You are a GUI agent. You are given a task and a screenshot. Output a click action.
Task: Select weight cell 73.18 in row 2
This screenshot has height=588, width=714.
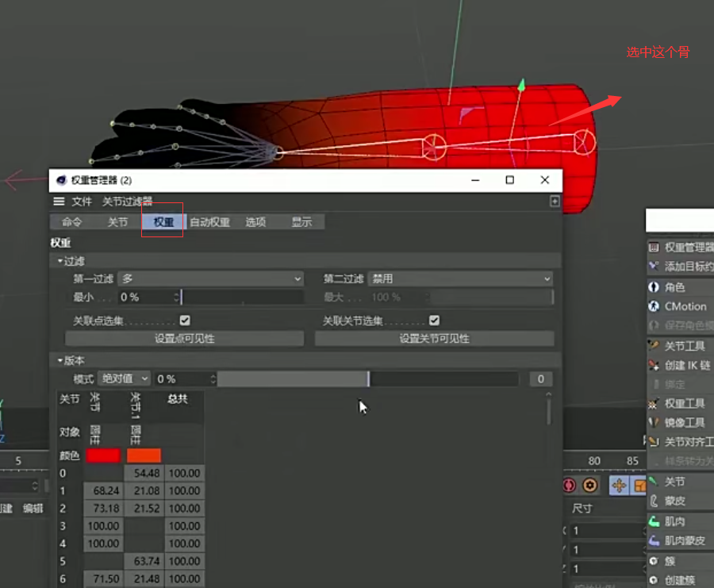click(x=103, y=509)
